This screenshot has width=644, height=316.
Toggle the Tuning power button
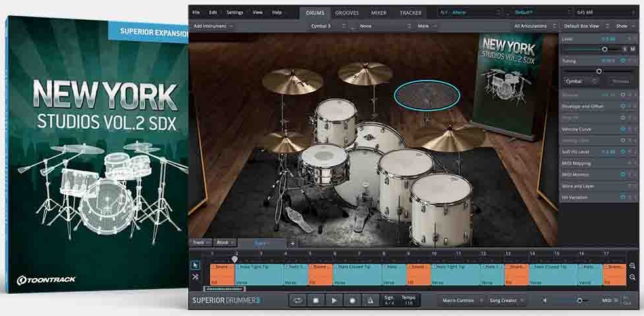pyautogui.click(x=623, y=61)
